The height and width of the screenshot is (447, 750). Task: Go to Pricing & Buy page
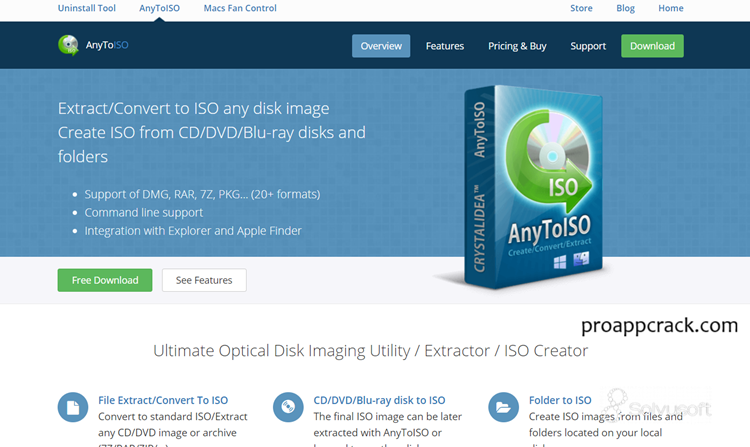pyautogui.click(x=517, y=46)
